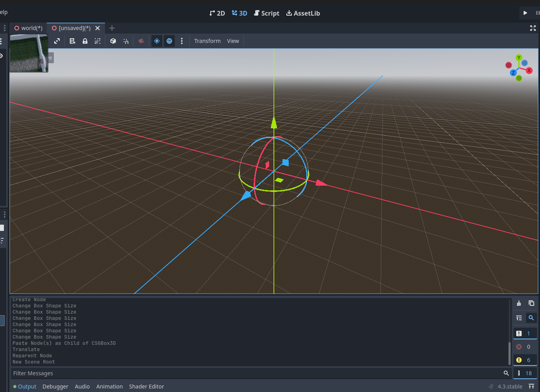Close the [unsaved](*) scene tab
This screenshot has width=540, height=392.
click(x=98, y=28)
